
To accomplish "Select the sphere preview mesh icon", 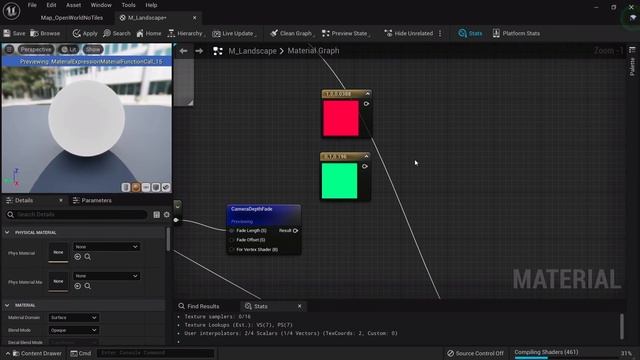I will tap(136, 187).
